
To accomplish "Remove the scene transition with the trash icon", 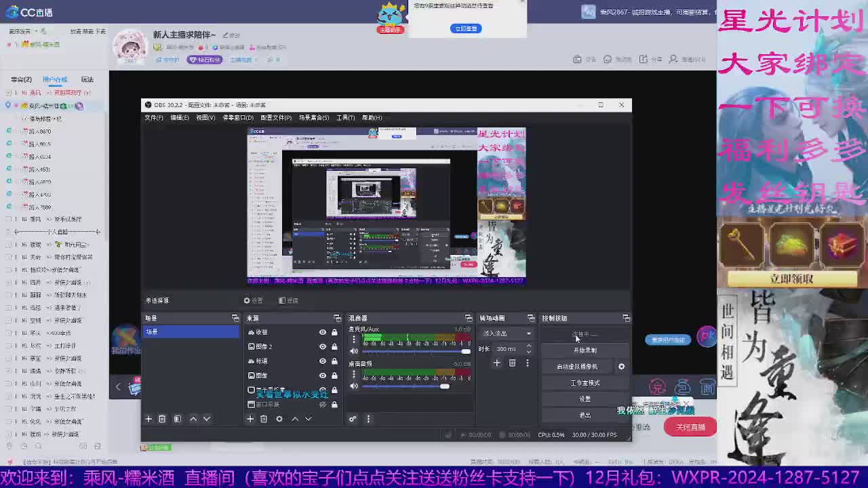I will point(512,363).
